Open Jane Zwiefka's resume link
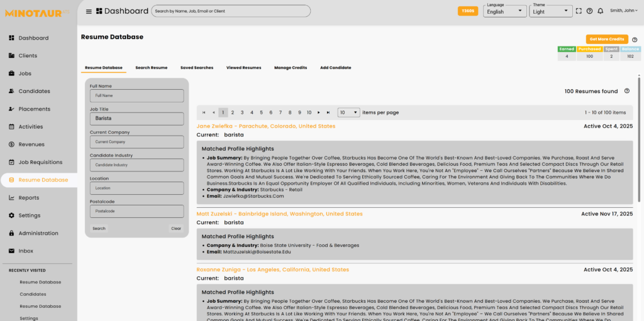This screenshot has height=321, width=644. pos(265,126)
